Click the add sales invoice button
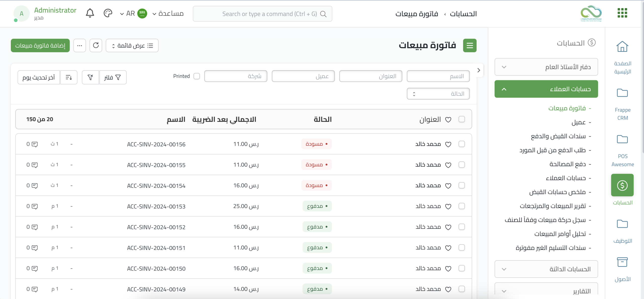Screen dimensions: 644x299 [40, 46]
